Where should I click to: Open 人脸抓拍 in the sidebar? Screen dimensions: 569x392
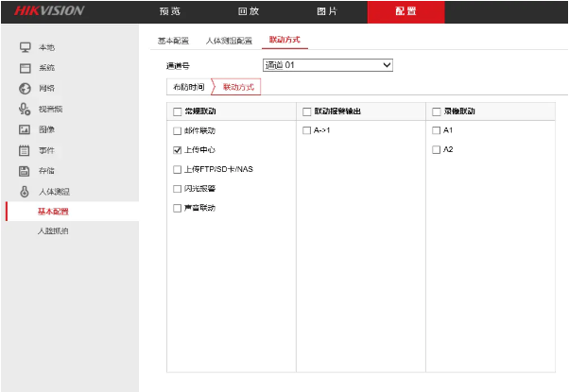point(53,231)
